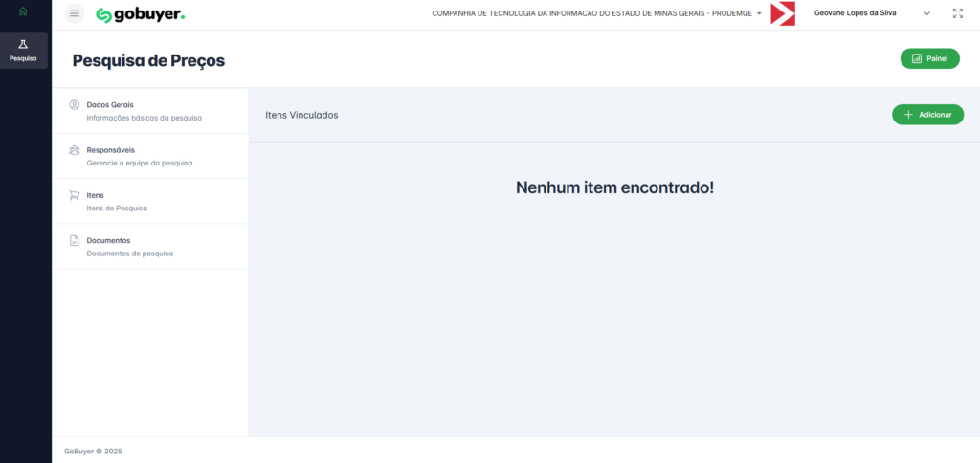Viewport: 980px width, 463px height.
Task: Click the shopping cart icon beside Itens
Action: point(75,195)
